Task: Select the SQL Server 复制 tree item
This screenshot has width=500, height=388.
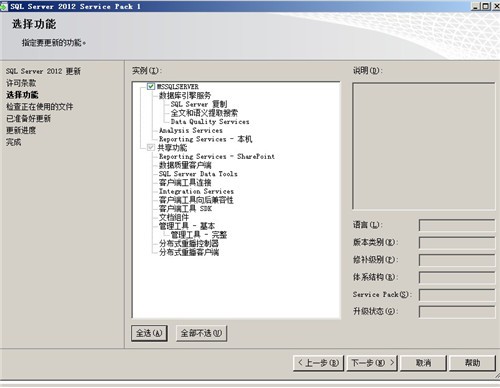Action: tap(199, 104)
